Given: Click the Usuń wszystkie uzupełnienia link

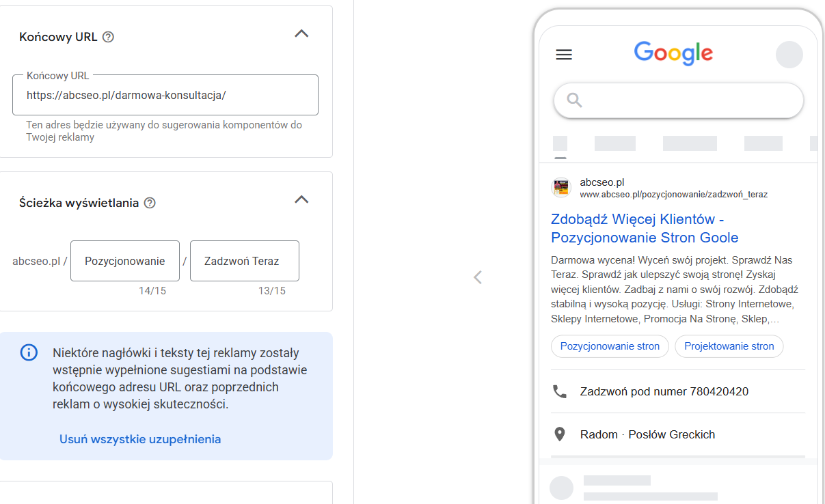Looking at the screenshot, I should pos(140,439).
